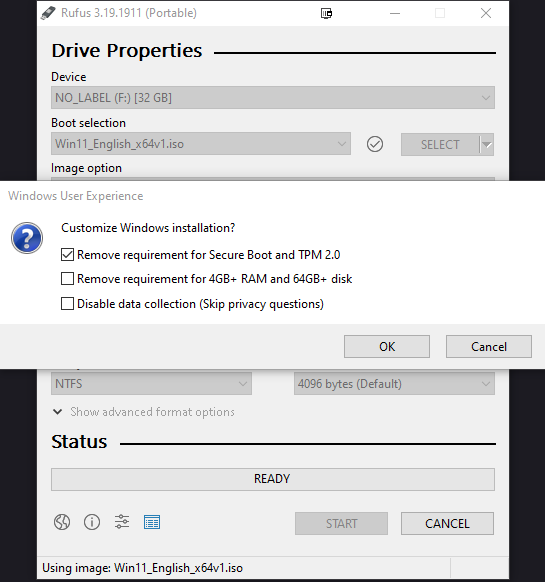Screen dimensions: 545x582
Task: Click the 'Device' label
Action: click(x=69, y=77)
